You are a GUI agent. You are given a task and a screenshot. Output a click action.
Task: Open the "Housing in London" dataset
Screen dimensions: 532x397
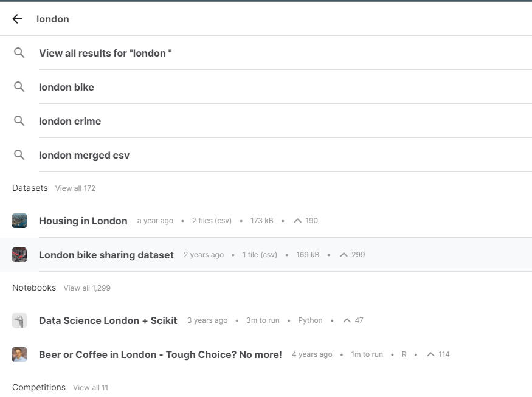[x=83, y=220]
